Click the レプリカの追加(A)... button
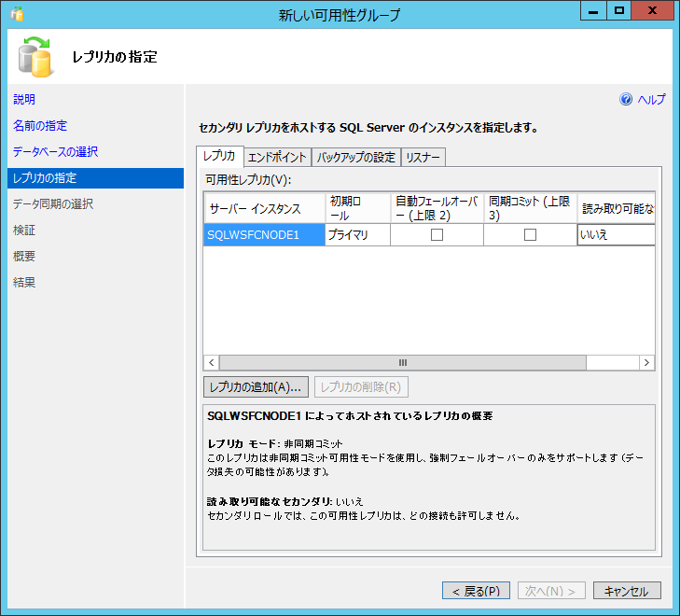The width and height of the screenshot is (680, 616). click(256, 386)
